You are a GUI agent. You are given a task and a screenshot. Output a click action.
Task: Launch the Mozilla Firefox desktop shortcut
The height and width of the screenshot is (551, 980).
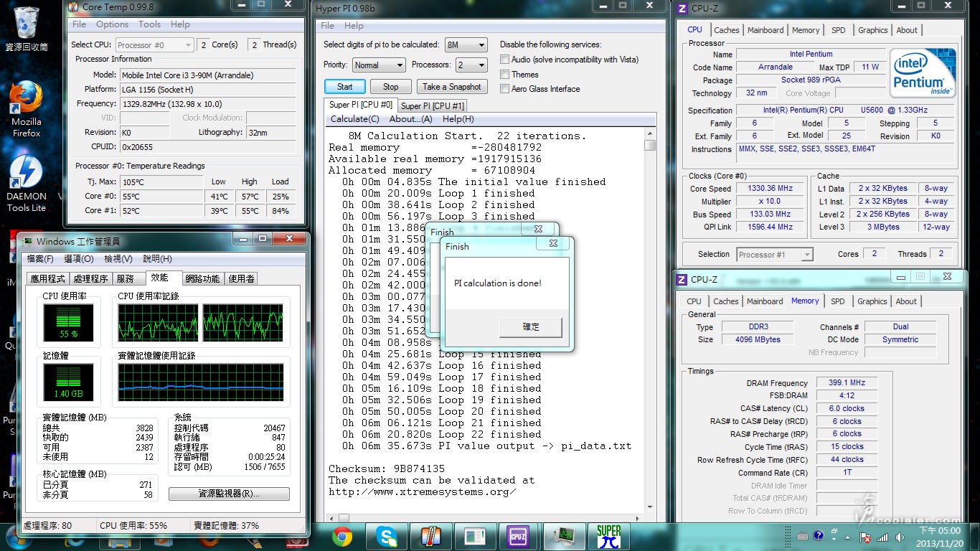tap(26, 109)
